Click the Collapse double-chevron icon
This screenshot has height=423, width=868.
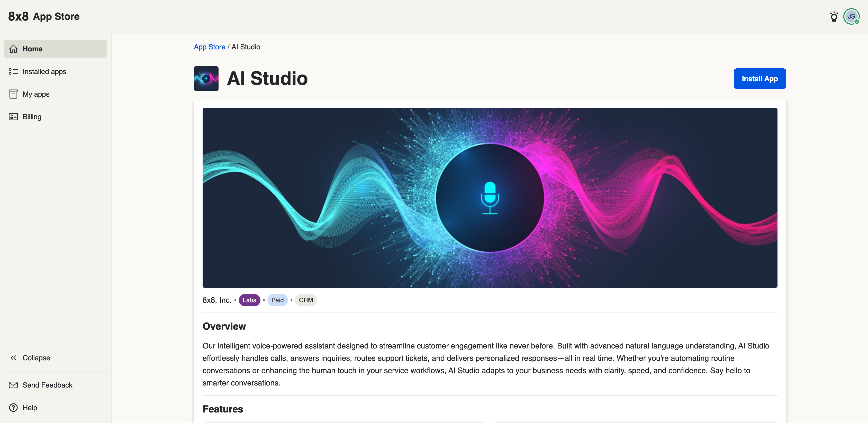pyautogui.click(x=13, y=358)
